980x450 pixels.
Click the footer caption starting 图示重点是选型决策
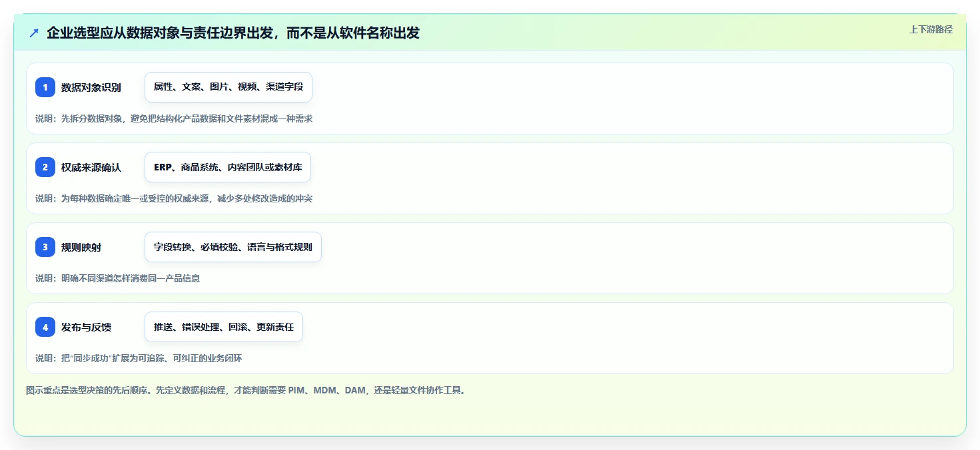point(247,390)
